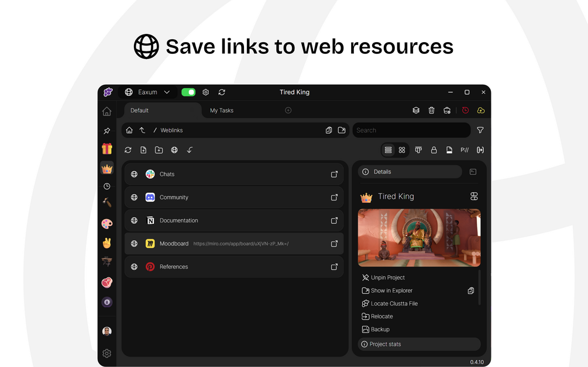Viewport: 588px width, 367px height.
Task: Go up one folder level arrow
Action: point(143,130)
